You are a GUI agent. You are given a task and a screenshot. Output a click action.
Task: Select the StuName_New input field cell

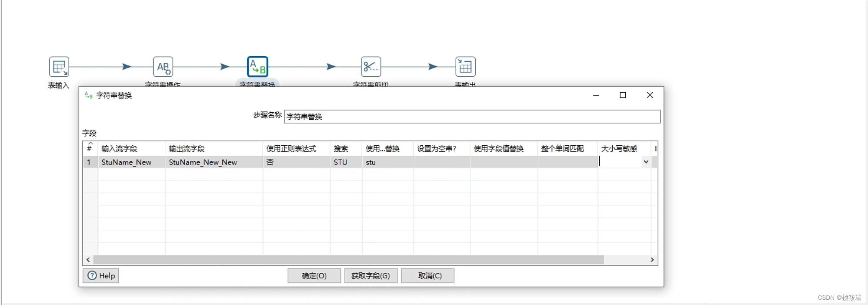coord(131,162)
